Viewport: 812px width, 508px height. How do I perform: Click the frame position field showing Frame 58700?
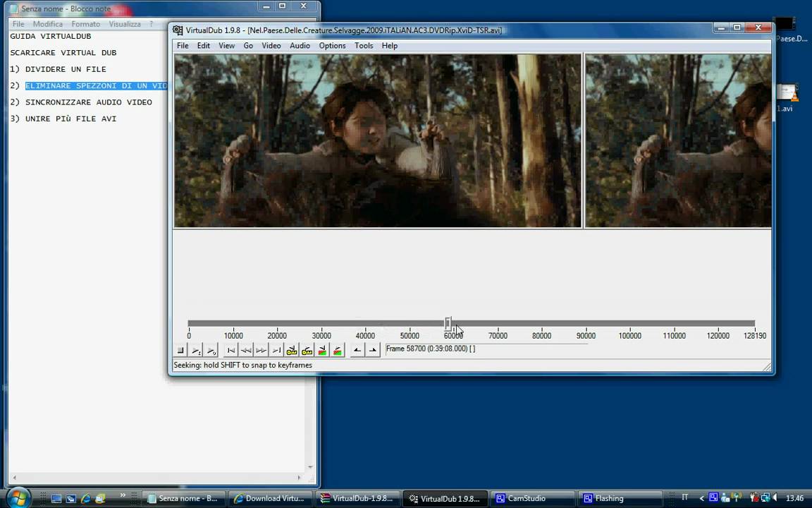point(487,349)
